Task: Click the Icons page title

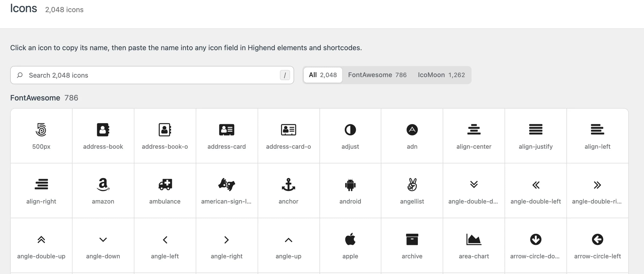Action: [x=24, y=8]
